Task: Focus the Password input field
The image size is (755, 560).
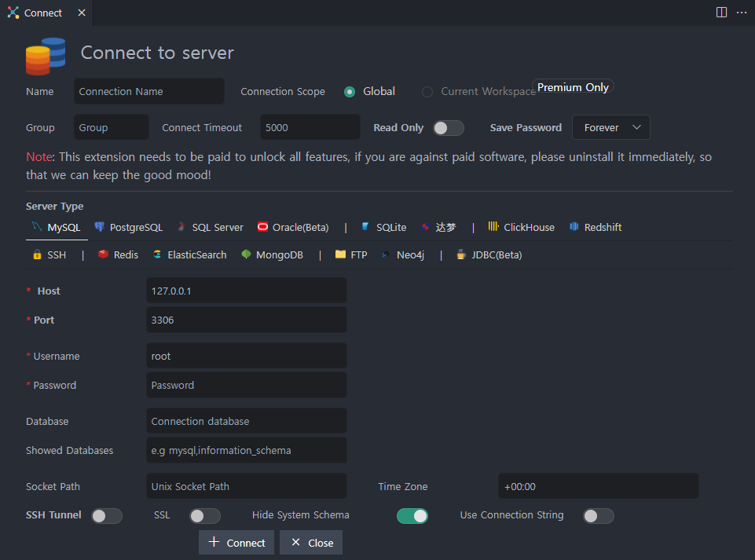Action: click(x=247, y=385)
